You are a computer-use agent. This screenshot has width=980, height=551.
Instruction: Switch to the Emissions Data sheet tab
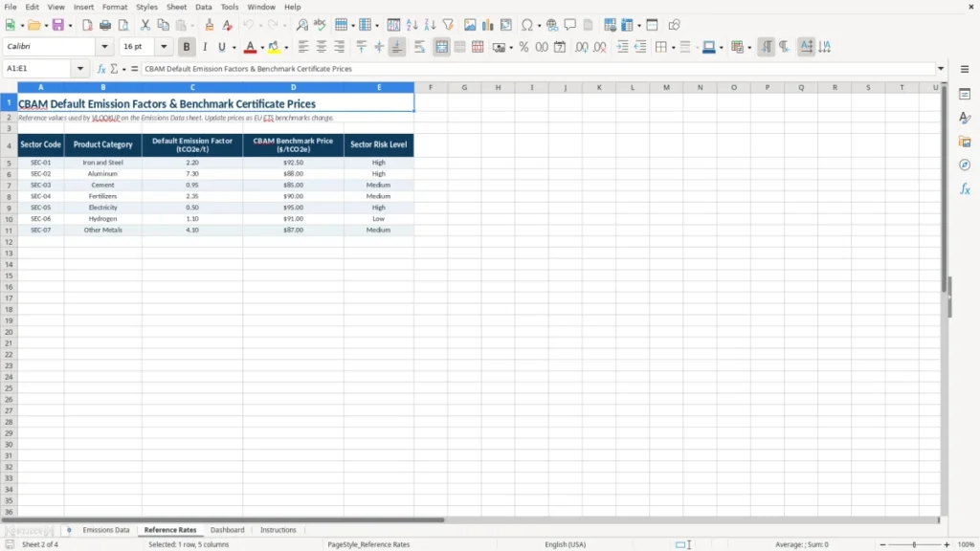(x=106, y=530)
